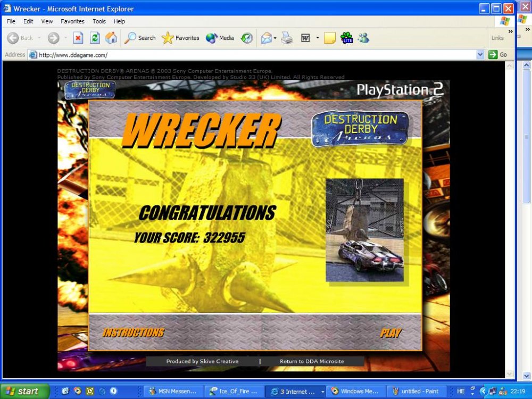
Task: Open Produced by Skive Creative link
Action: [202, 361]
